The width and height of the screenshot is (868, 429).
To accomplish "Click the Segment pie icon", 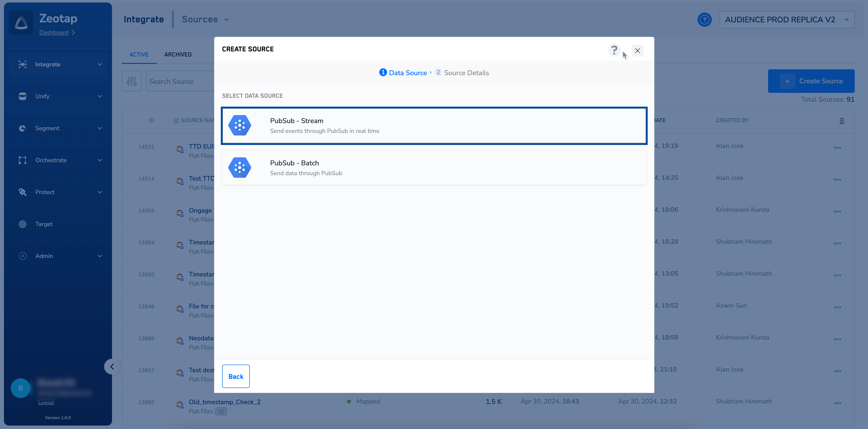I will (x=23, y=128).
